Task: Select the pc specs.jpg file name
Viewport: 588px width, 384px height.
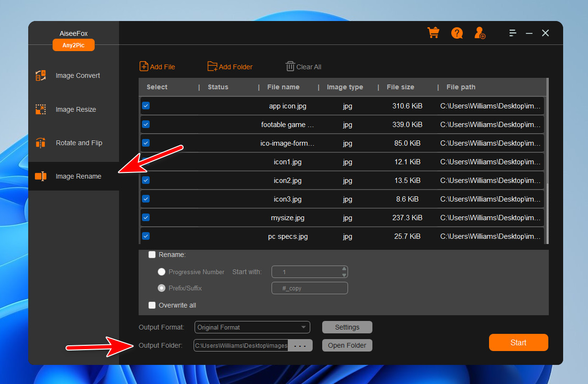Action: (x=288, y=236)
